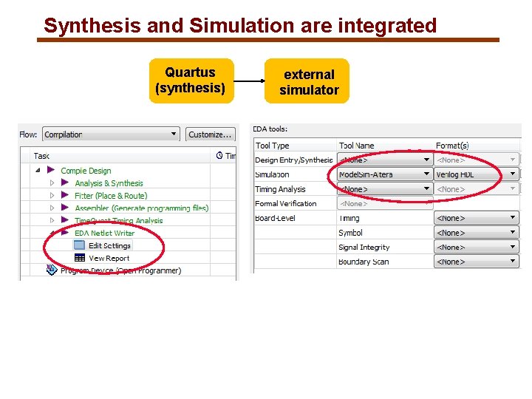Open the Flow Compilation dropdown
This screenshot has height=399, width=532.
click(x=111, y=134)
